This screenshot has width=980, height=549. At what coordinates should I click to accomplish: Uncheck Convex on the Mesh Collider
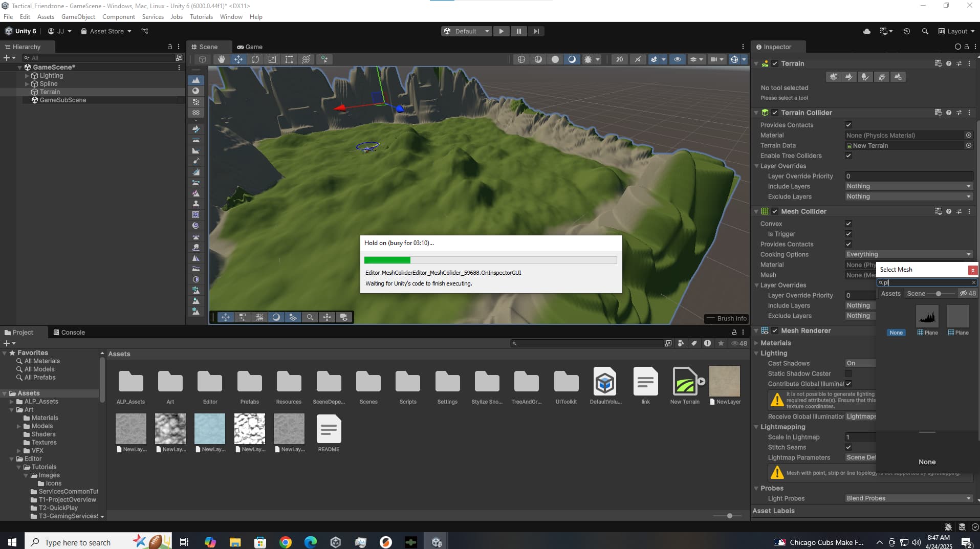848,224
